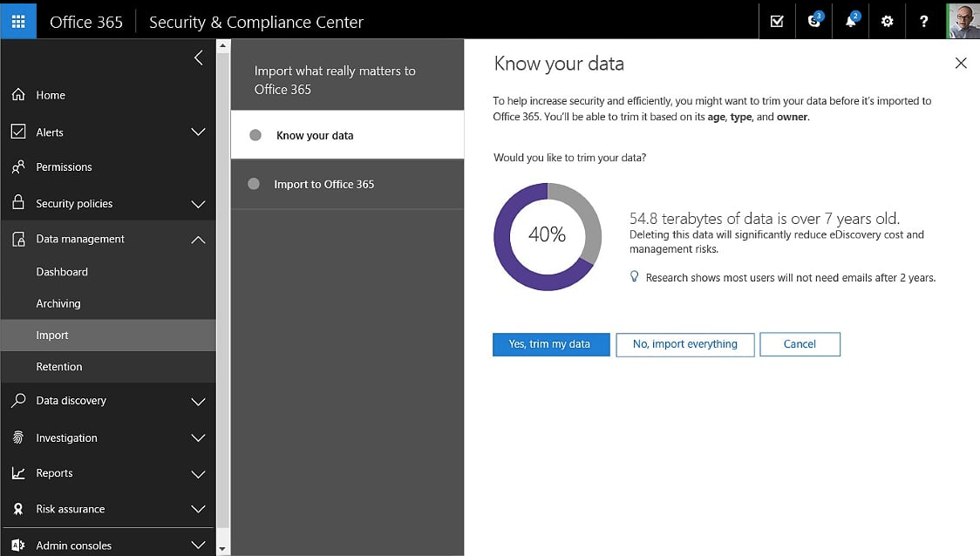Screen dimensions: 980x556
Task: Collapse the Data management section
Action: click(198, 239)
